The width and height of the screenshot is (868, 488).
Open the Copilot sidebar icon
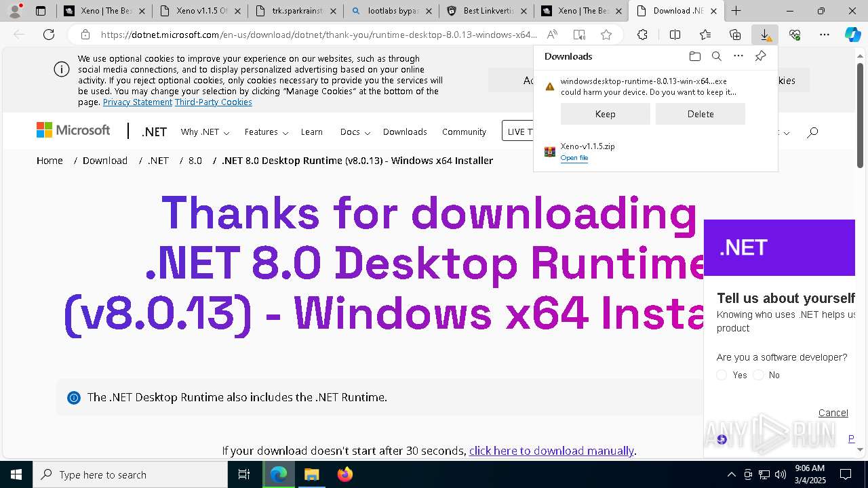(x=853, y=35)
